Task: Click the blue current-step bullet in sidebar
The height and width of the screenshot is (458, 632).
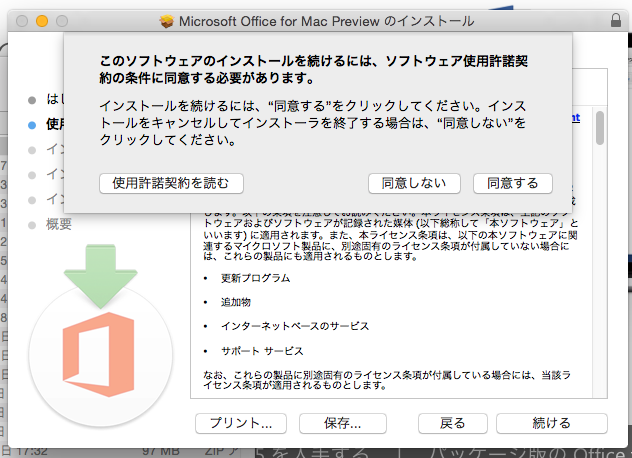Action: point(32,125)
